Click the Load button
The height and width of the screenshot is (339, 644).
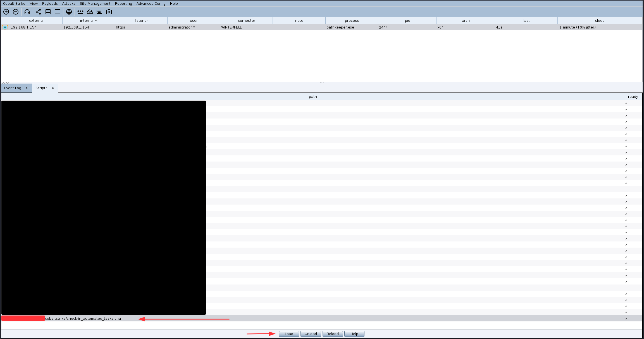(x=289, y=334)
